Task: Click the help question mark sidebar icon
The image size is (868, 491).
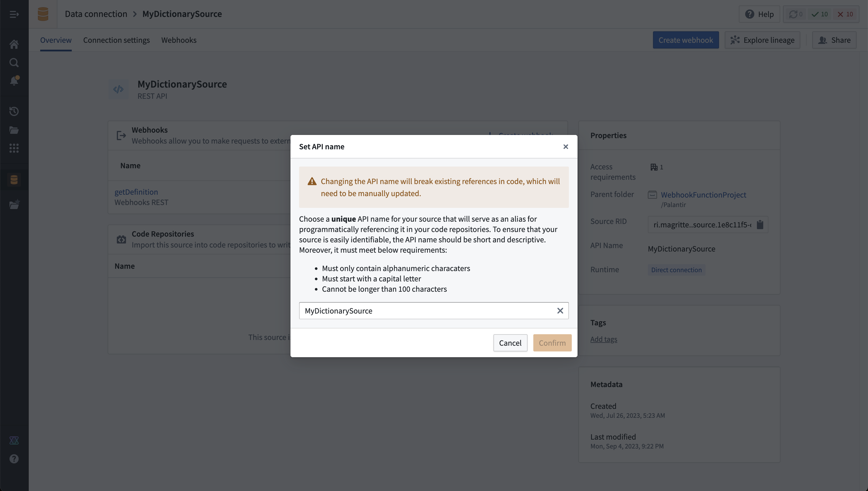Action: tap(14, 459)
